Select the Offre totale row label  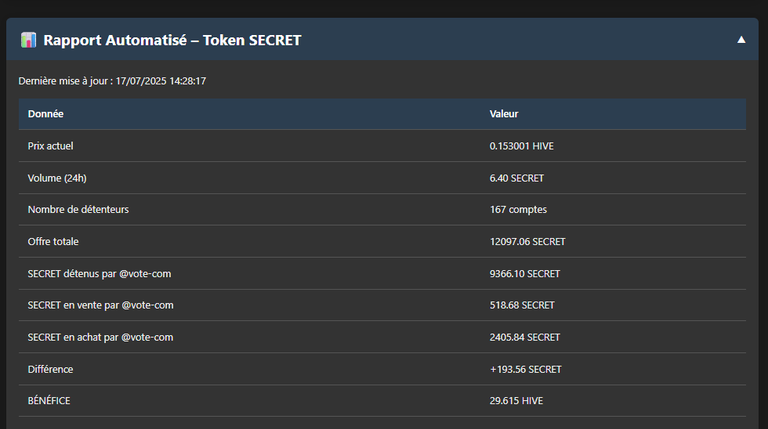click(53, 241)
